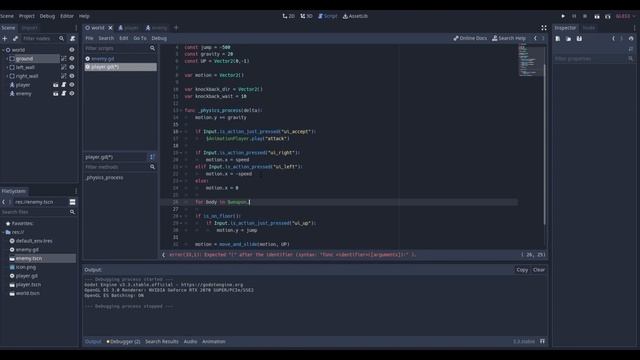Open script editor Go To menu
Image resolution: width=640 pixels, height=360 pixels.
(x=140, y=38)
